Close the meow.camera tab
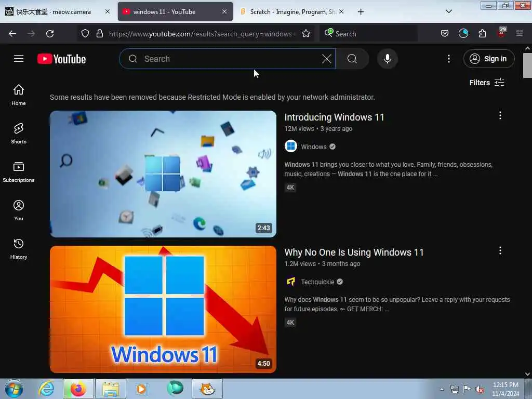Screen dimensions: 532x399 tap(108, 11)
